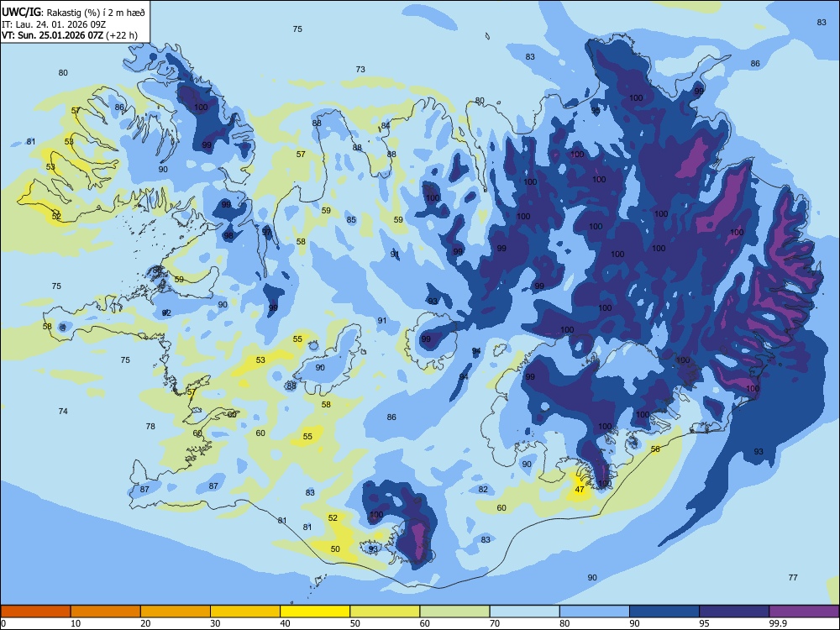
Task: Click the orange 10–20 legend swatch
Action: tap(106, 612)
